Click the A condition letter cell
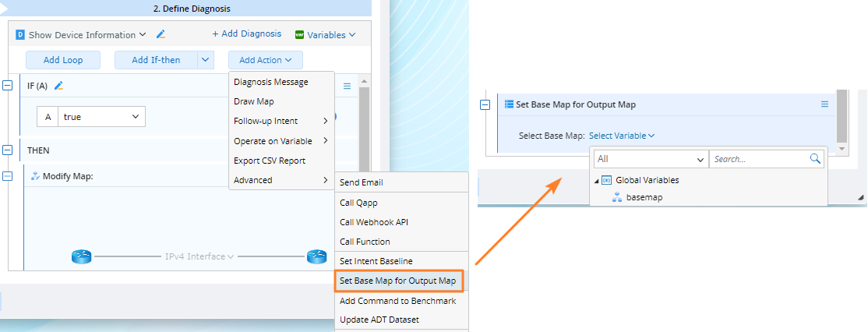The image size is (868, 332). point(48,117)
